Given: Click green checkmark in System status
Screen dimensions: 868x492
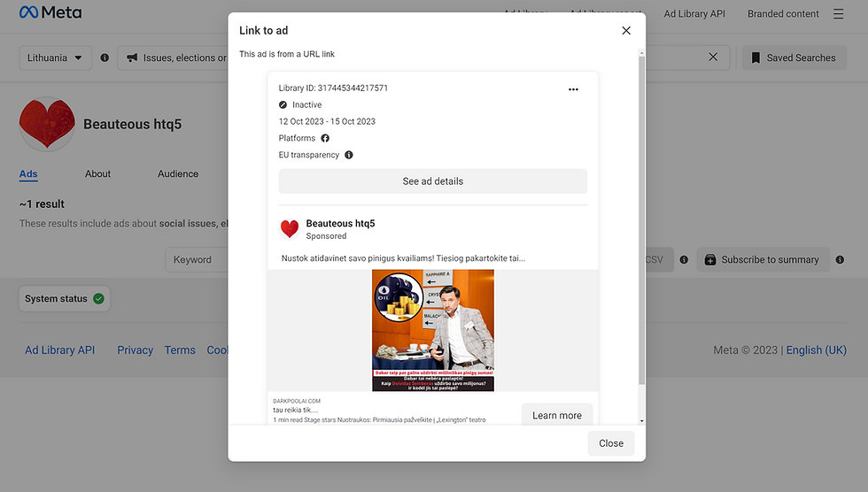Looking at the screenshot, I should pyautogui.click(x=98, y=298).
